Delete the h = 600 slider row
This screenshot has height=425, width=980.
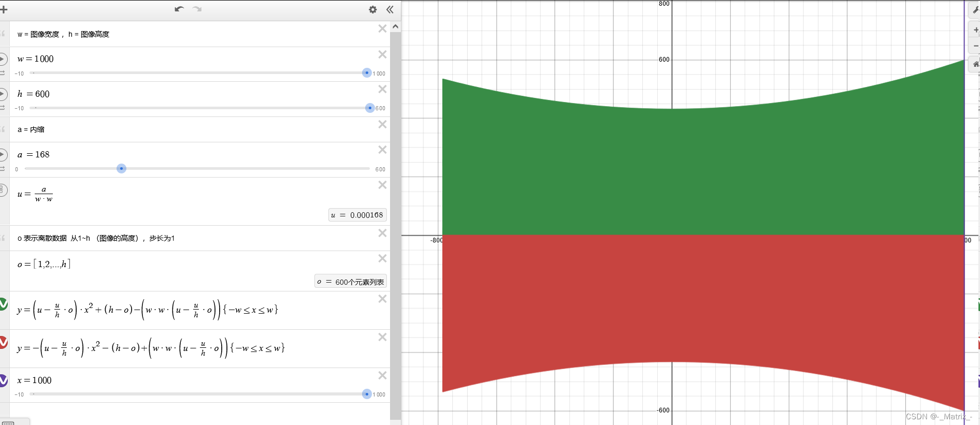point(382,89)
